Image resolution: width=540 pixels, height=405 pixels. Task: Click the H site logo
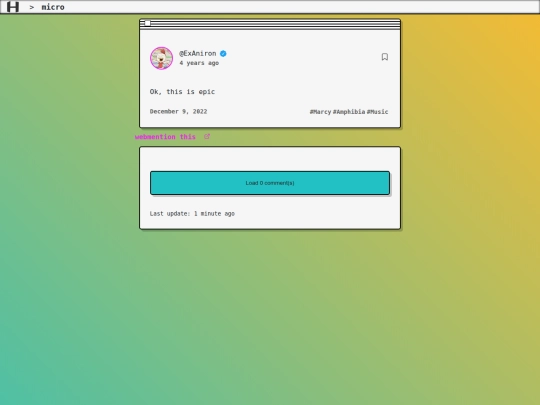click(x=13, y=7)
